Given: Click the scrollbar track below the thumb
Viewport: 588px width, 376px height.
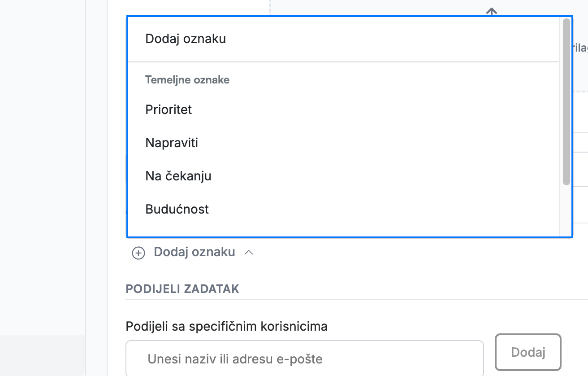Looking at the screenshot, I should tap(566, 211).
